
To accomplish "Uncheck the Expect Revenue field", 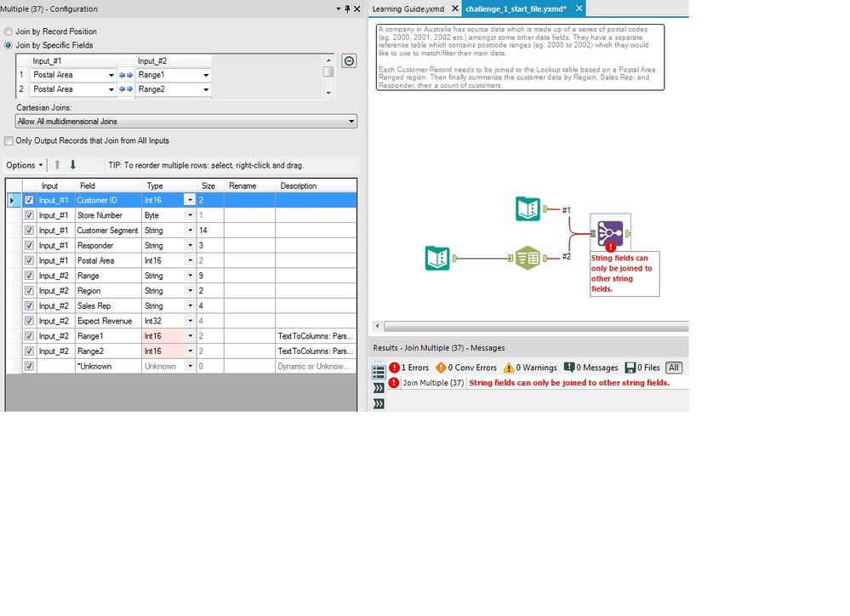I will [x=29, y=321].
